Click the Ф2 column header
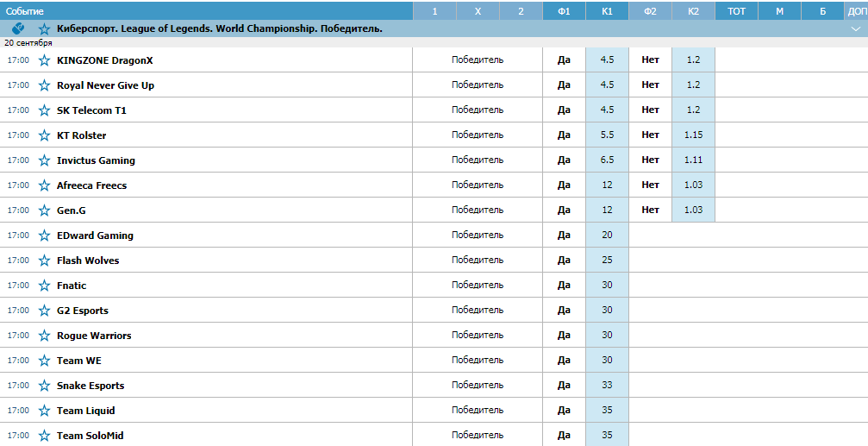 tap(651, 11)
